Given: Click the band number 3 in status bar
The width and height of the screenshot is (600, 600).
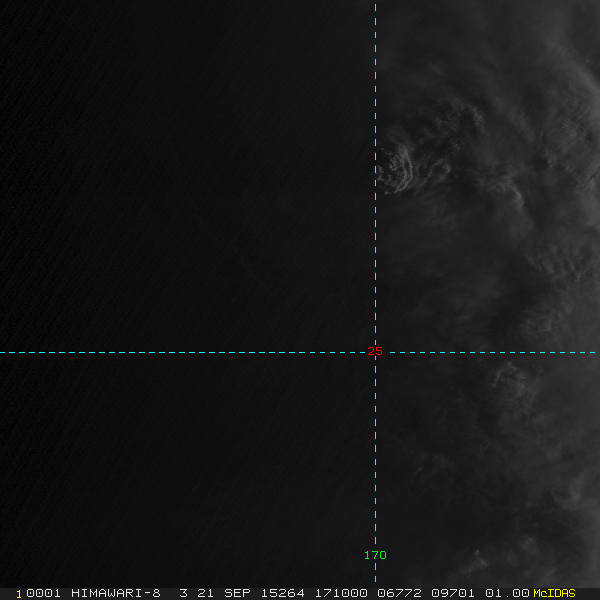Looking at the screenshot, I should click(183, 593).
